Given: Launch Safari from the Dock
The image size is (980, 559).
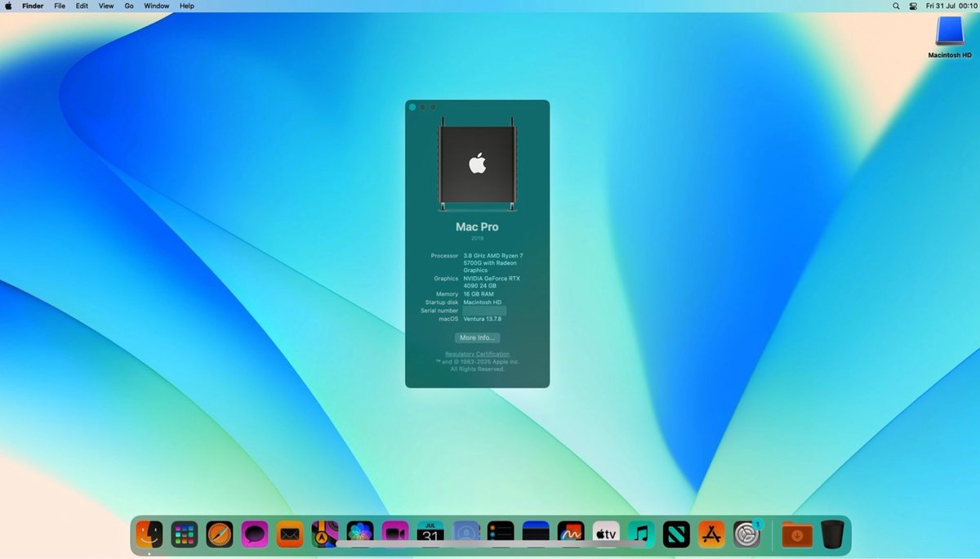Looking at the screenshot, I should coord(220,534).
